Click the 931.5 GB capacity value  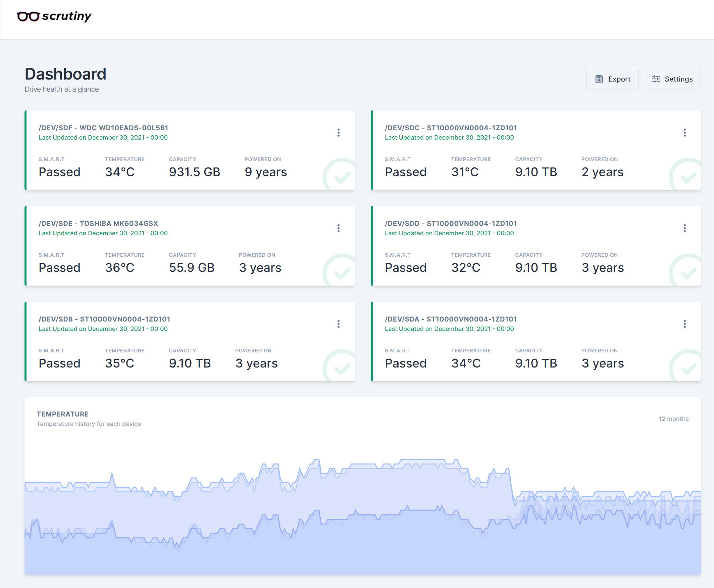(x=194, y=172)
